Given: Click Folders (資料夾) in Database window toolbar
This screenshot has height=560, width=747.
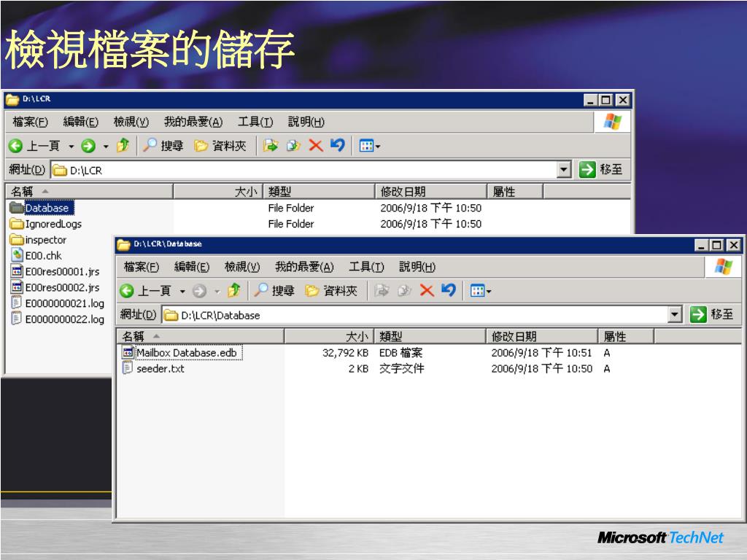Looking at the screenshot, I should tap(332, 290).
